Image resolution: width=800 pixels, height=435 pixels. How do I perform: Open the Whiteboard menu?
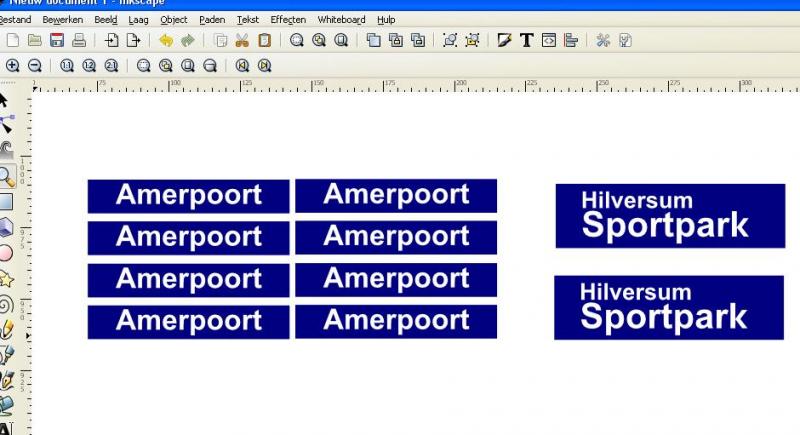click(x=341, y=19)
